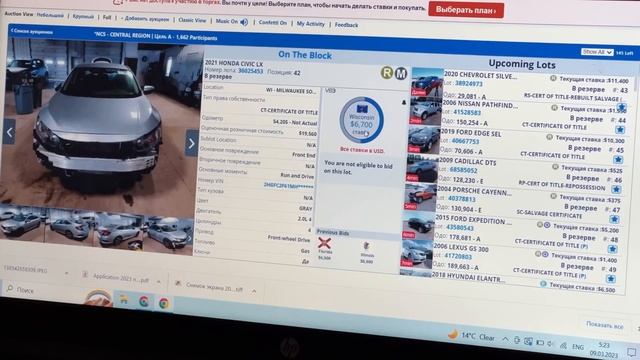Click the grey M badge on the Honda Civic lot
Viewport: 640px width, 360px height.
(x=401, y=73)
